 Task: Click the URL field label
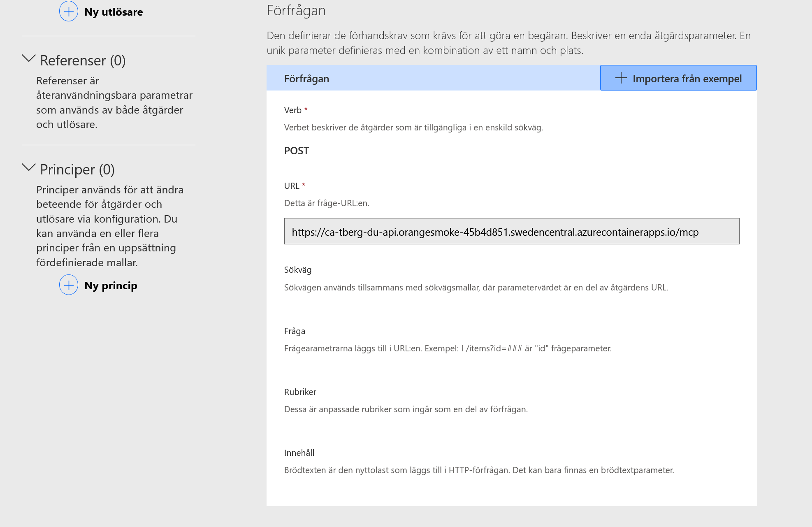pyautogui.click(x=292, y=186)
